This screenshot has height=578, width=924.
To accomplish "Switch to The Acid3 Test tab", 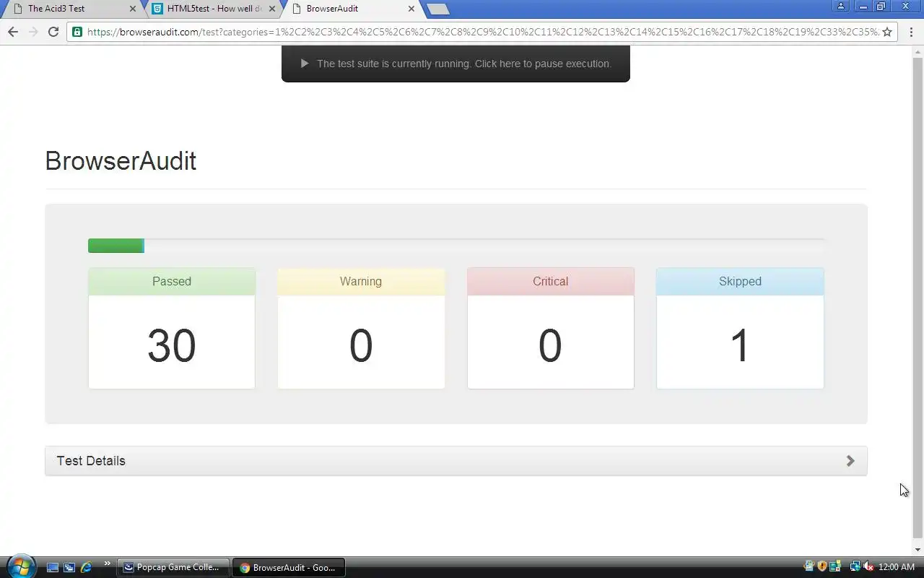I will [72, 9].
